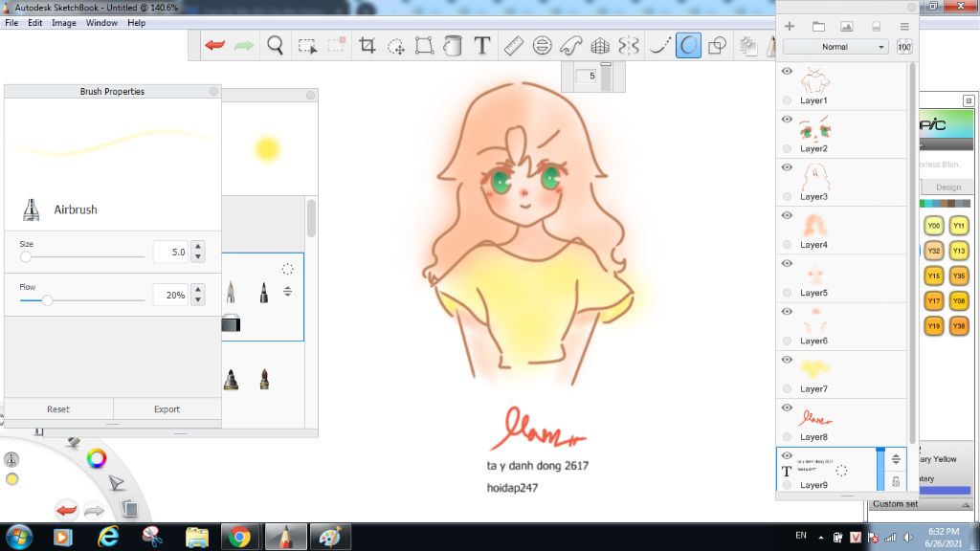This screenshot has height=551, width=980.
Task: Turn on the Perspective Guides tool
Action: tap(600, 45)
